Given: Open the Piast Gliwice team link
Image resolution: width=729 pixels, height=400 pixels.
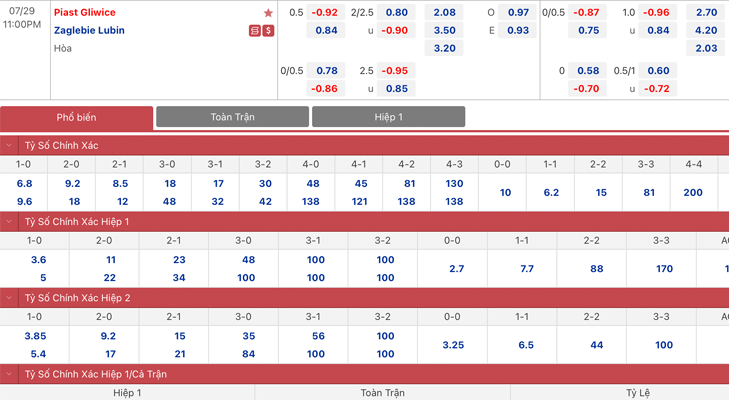Looking at the screenshot, I should point(85,13).
